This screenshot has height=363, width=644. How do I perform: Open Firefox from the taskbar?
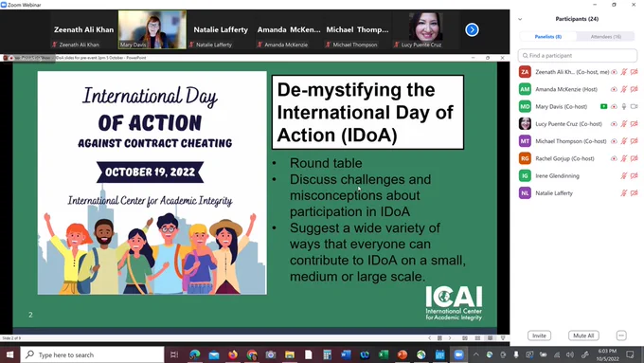tap(233, 354)
